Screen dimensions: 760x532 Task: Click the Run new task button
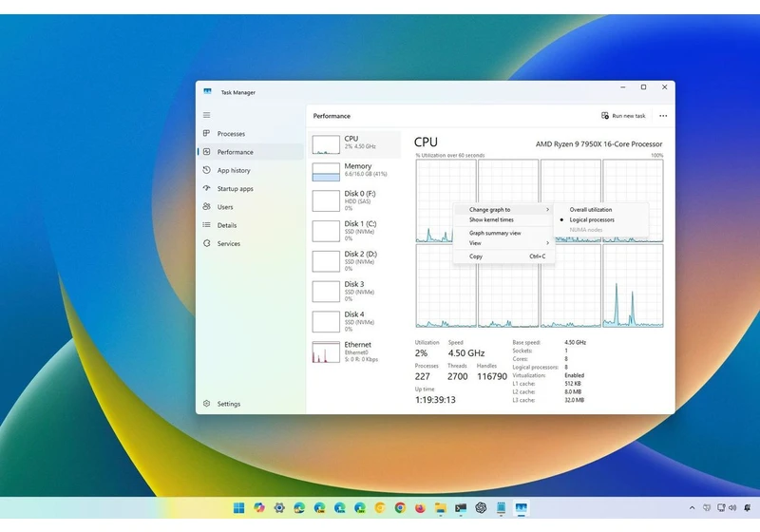pyautogui.click(x=623, y=116)
